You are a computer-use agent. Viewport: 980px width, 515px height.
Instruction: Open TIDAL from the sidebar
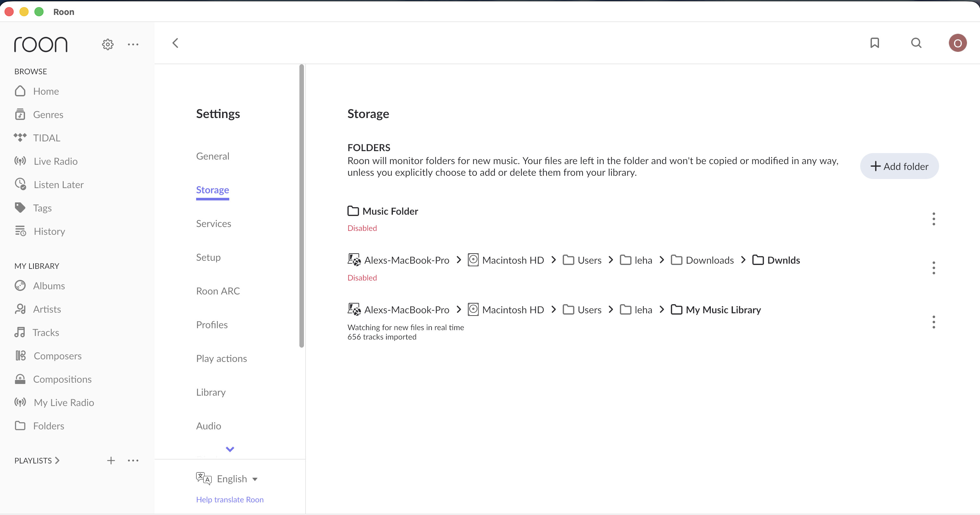[x=46, y=138]
